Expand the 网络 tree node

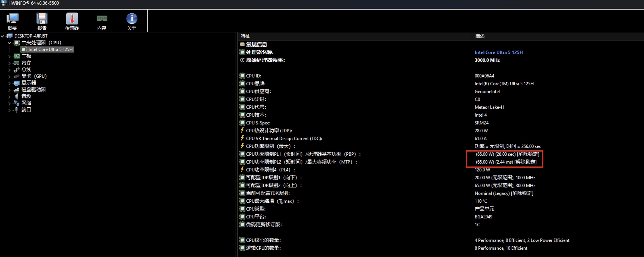click(x=10, y=104)
